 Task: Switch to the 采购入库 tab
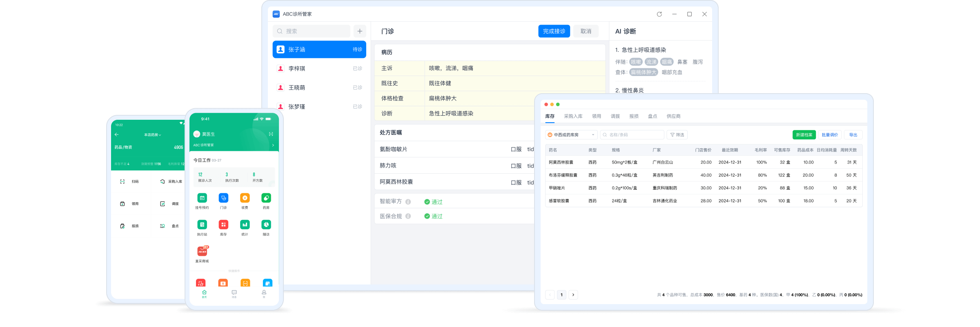pyautogui.click(x=573, y=116)
